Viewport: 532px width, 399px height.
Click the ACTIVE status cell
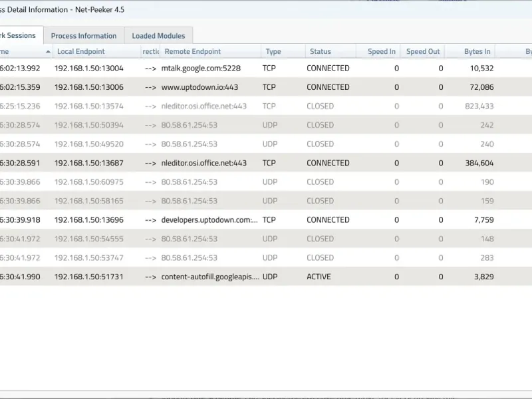(x=319, y=277)
